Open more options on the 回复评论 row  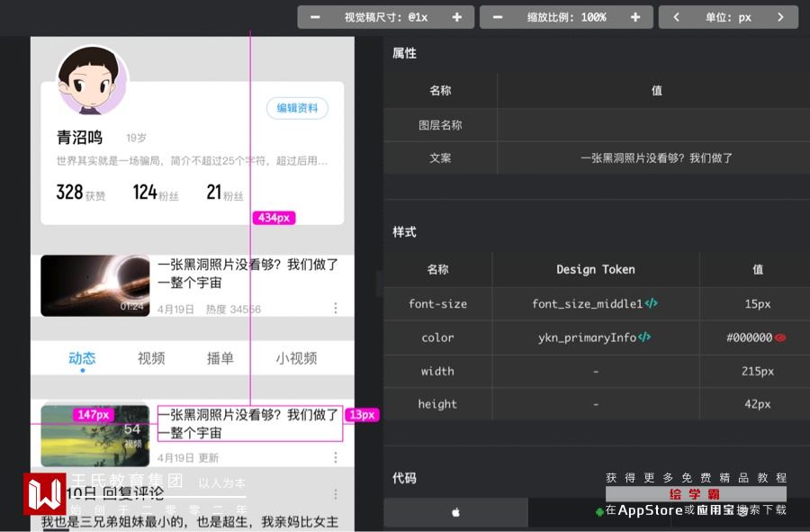coord(336,494)
